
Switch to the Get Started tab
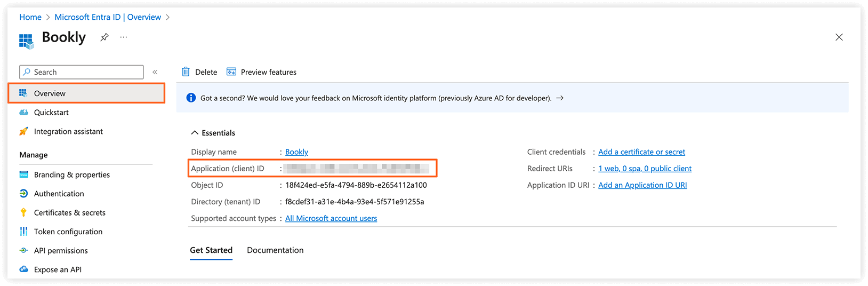point(211,250)
